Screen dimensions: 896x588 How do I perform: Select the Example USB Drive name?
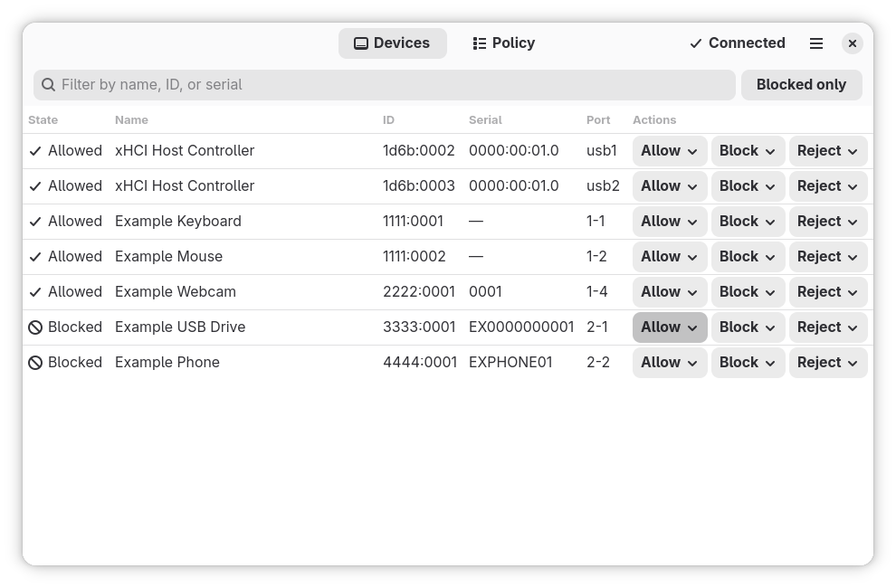[180, 327]
